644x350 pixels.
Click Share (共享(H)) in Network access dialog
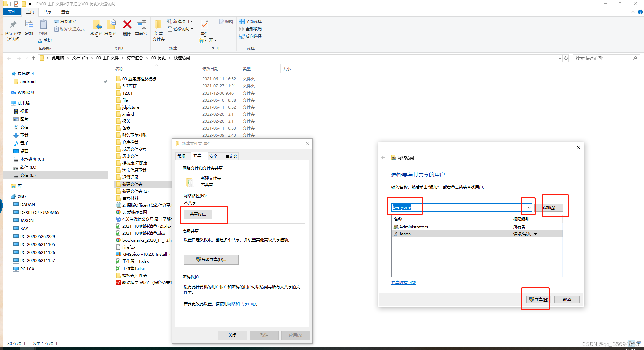539,300
